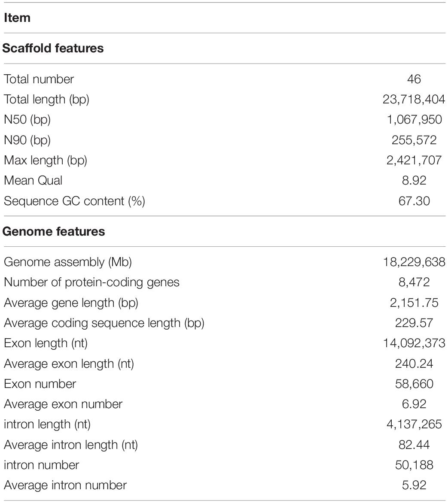This screenshot has height=503, width=448.
Task: Click the N50 (bp) row label
Action: pyautogui.click(x=27, y=120)
